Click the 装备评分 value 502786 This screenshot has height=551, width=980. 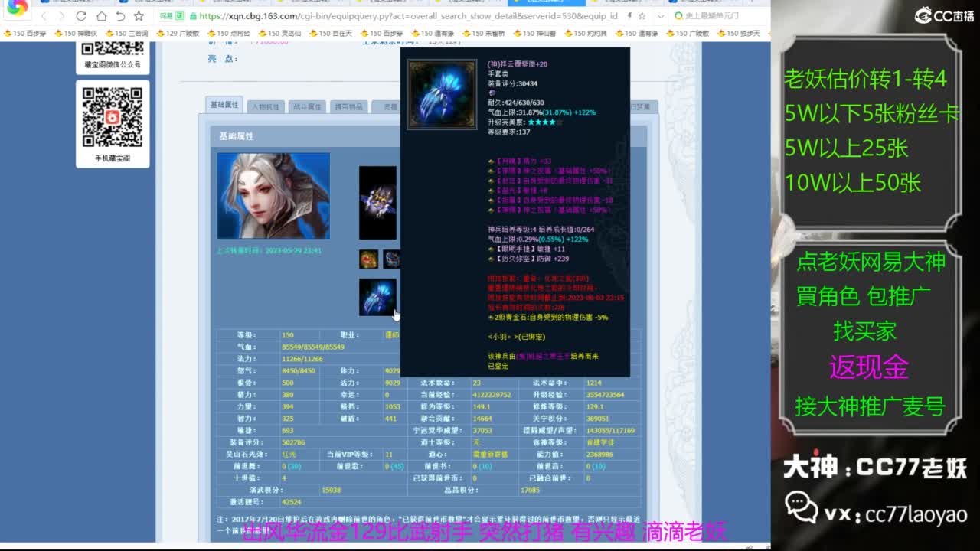pos(293,442)
